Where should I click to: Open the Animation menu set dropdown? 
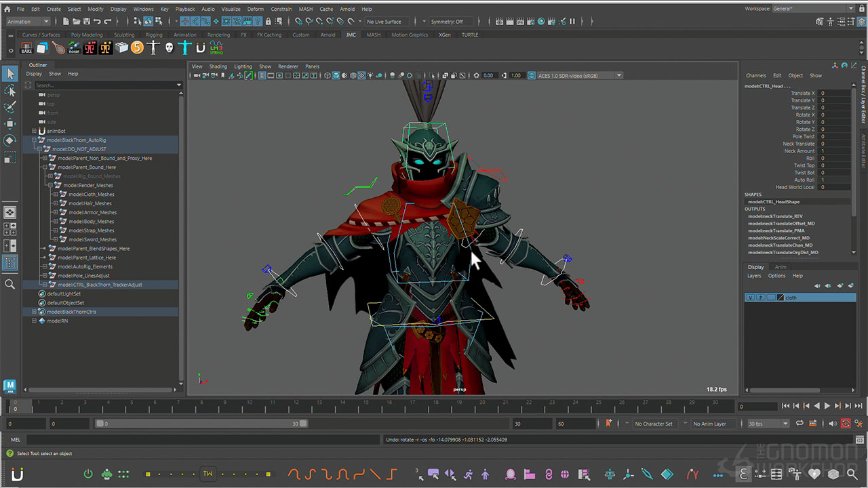[28, 22]
